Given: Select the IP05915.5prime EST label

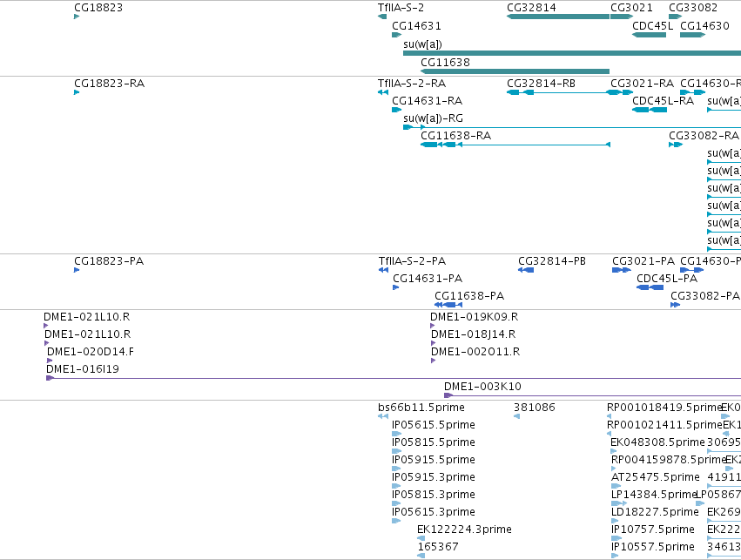Looking at the screenshot, I should tap(434, 460).
